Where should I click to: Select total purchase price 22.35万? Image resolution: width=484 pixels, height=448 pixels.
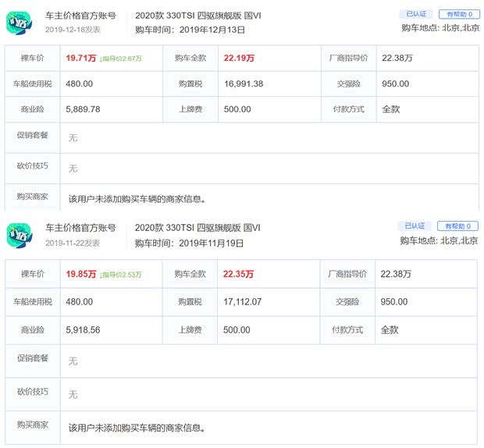point(238,274)
